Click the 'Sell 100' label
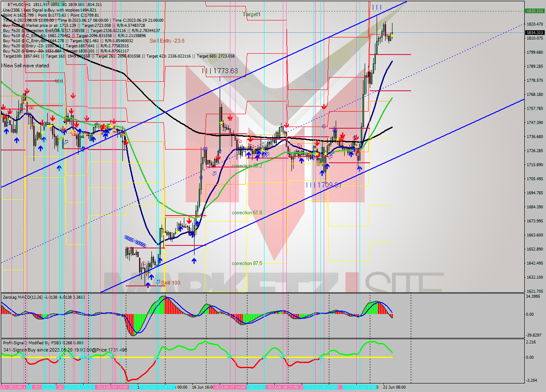 171,282
